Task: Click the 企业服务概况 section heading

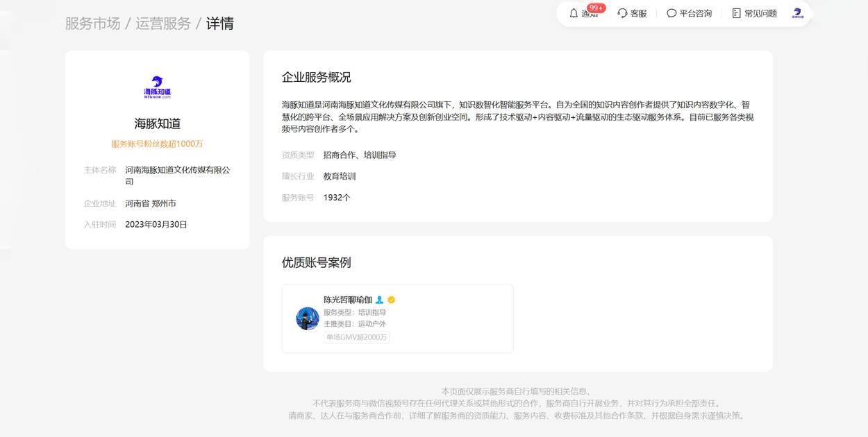Action: [317, 77]
